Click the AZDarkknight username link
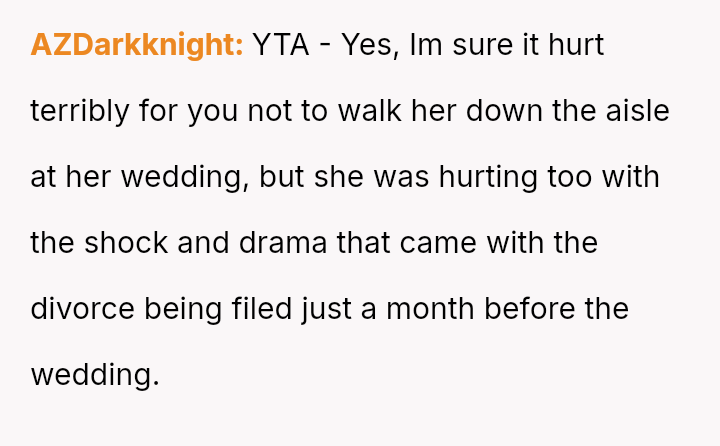Screen dimensions: 720x446 (137, 45)
